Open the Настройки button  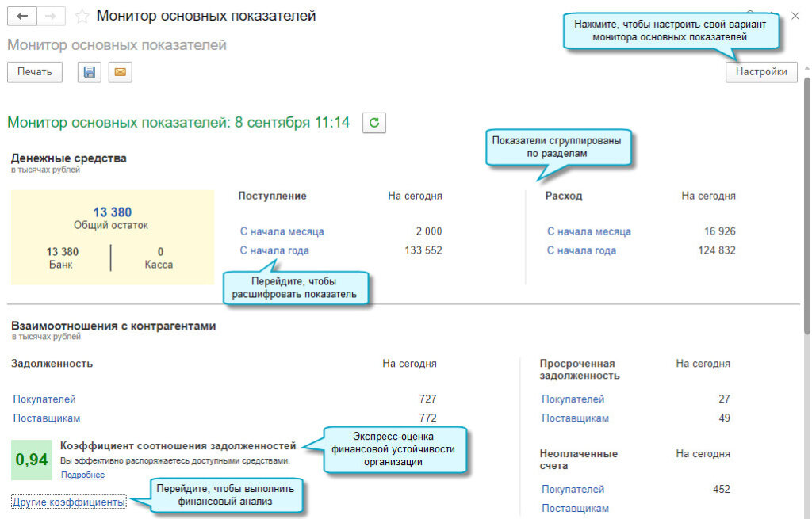point(761,72)
